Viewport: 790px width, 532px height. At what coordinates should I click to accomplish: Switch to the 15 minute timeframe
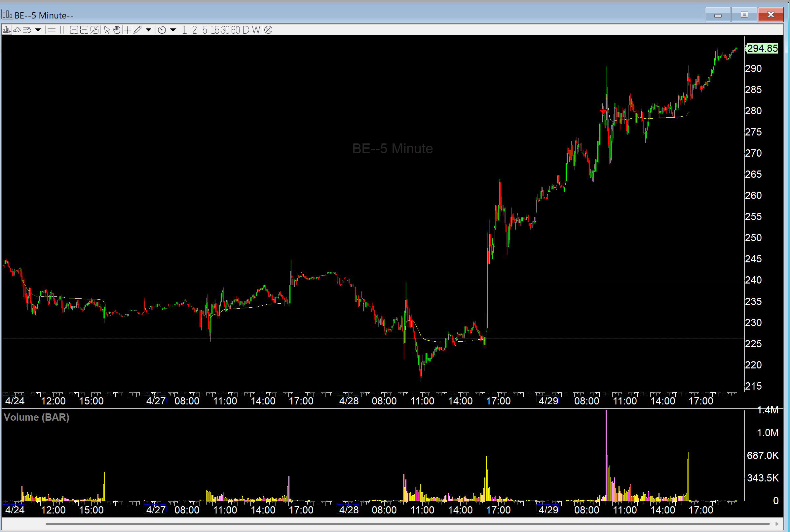tap(215, 30)
